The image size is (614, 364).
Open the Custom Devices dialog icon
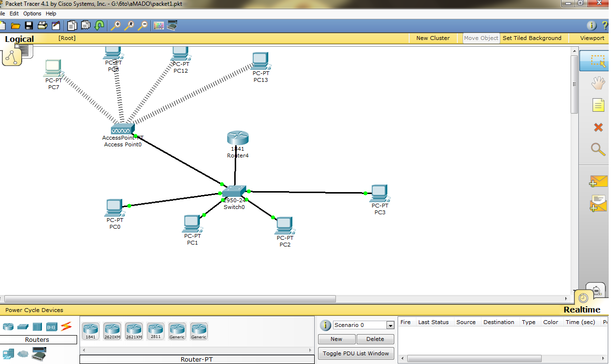(172, 25)
